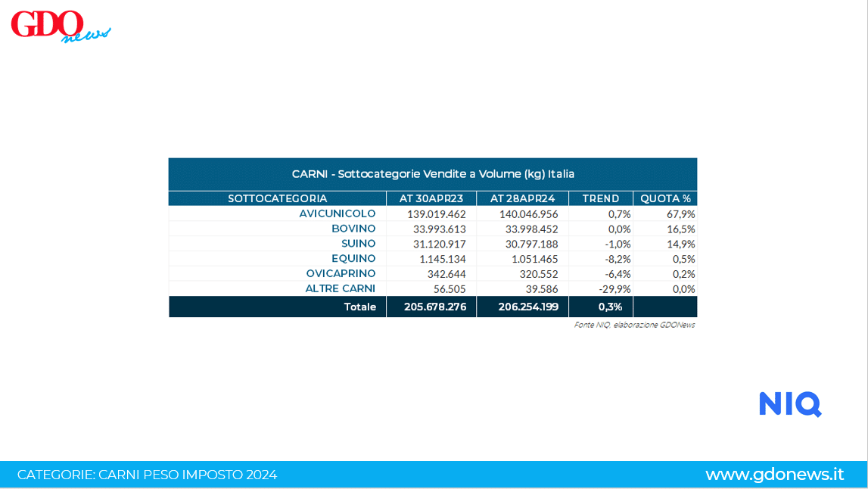Click the Totale row label

pos(360,307)
